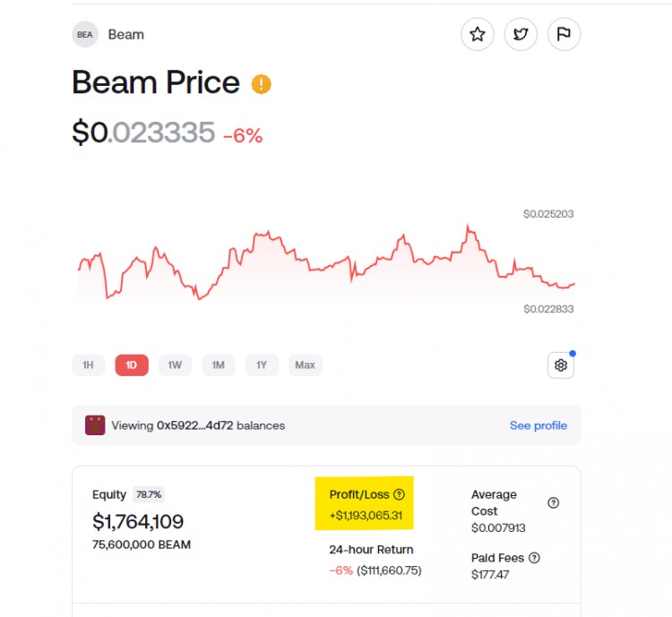
Task: Click the Beam token name
Action: point(126,34)
